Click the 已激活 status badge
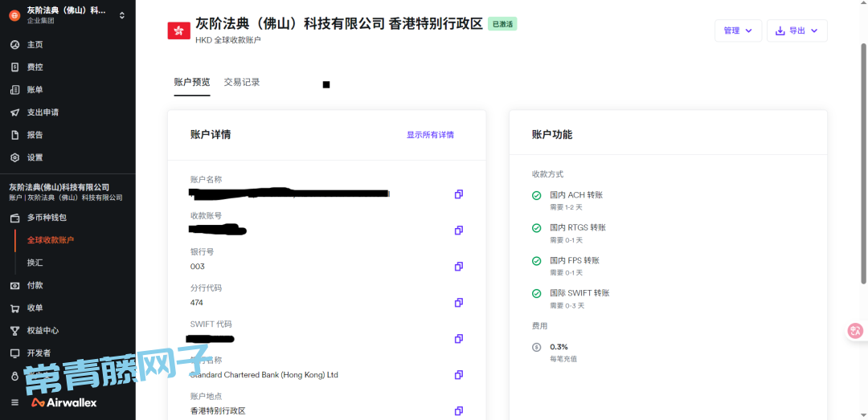 (x=502, y=24)
